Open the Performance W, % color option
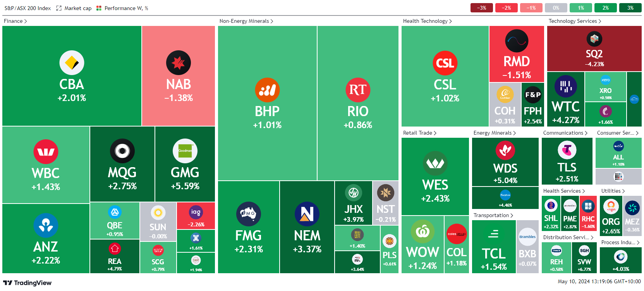 tap(122, 8)
